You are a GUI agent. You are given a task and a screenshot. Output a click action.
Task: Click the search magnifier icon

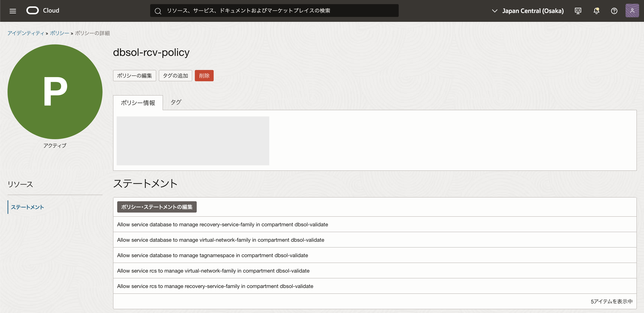[x=158, y=11]
